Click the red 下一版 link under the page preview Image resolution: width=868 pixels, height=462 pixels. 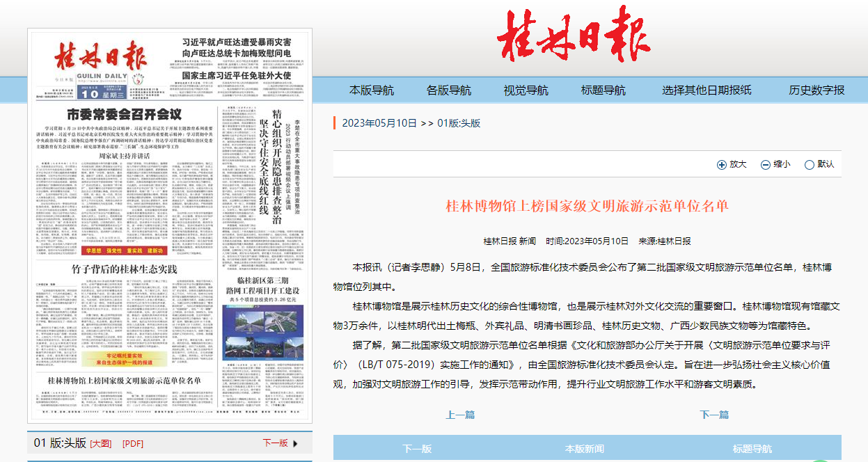(275, 443)
